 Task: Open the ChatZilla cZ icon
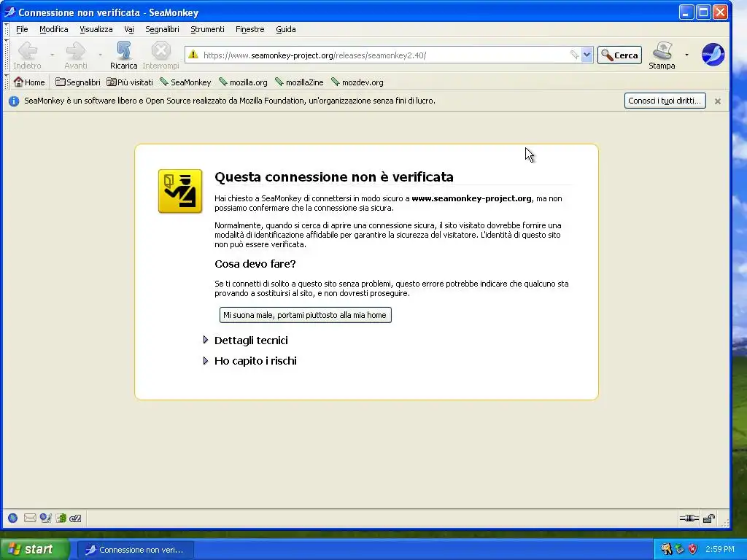pyautogui.click(x=75, y=518)
